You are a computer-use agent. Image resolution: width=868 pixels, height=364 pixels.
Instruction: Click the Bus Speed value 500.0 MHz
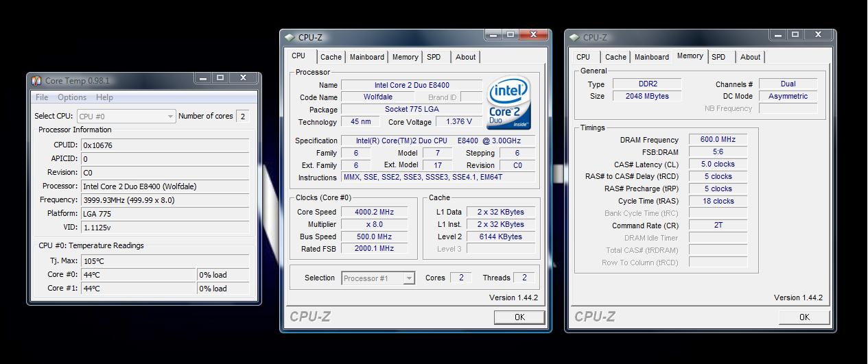pyautogui.click(x=374, y=237)
